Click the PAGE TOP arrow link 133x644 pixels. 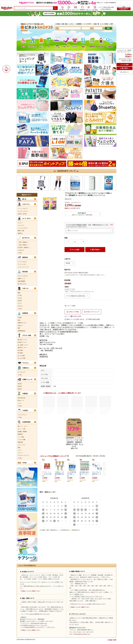[111, 640]
